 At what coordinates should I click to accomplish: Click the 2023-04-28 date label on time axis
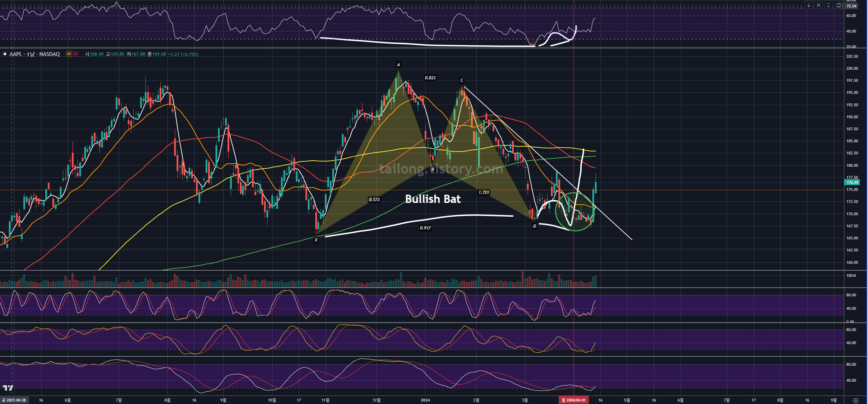click(x=14, y=400)
